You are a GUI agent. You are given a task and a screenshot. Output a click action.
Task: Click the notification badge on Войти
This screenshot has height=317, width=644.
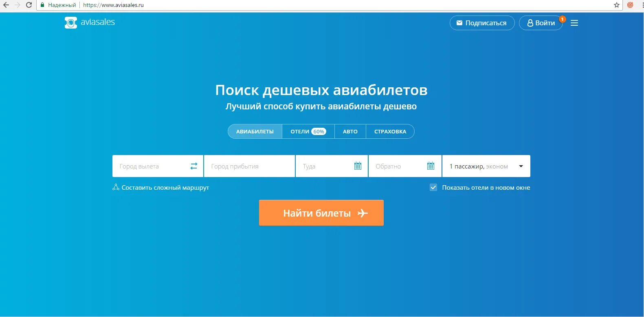(x=562, y=19)
